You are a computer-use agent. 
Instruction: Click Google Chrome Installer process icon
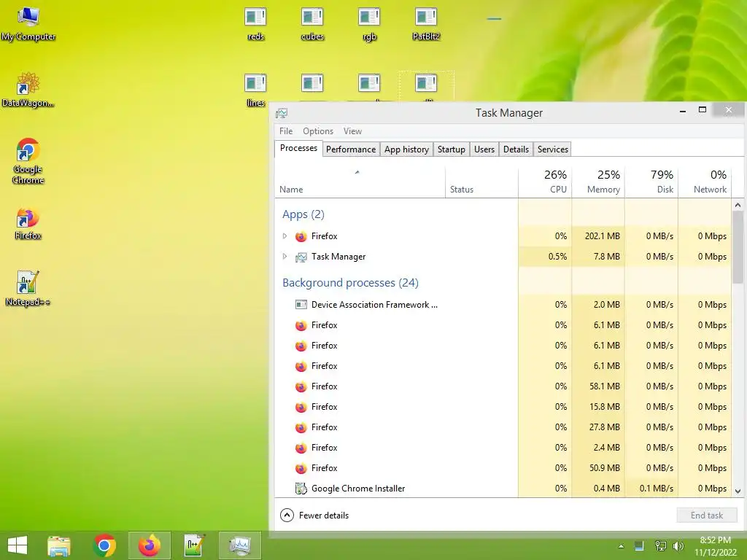pyautogui.click(x=301, y=488)
